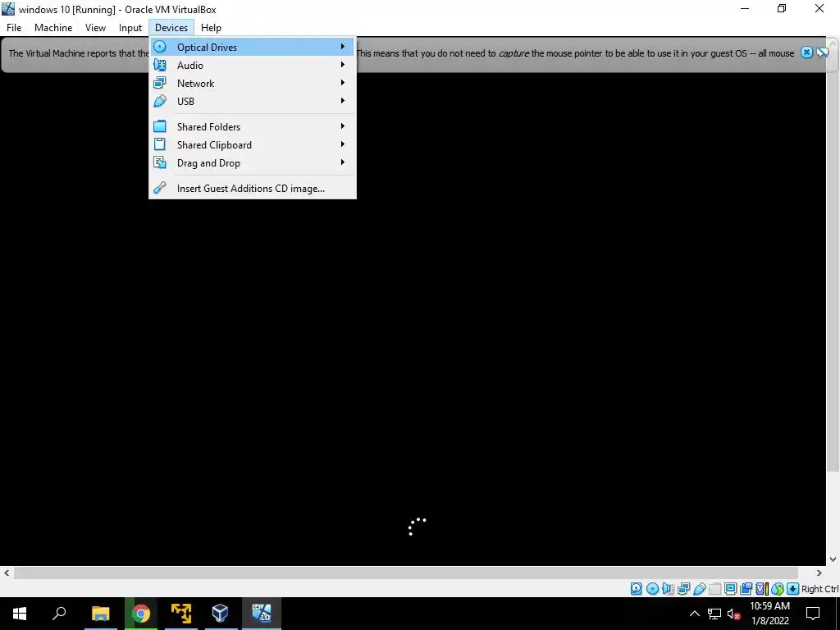Show hidden system tray icons

[x=694, y=614]
